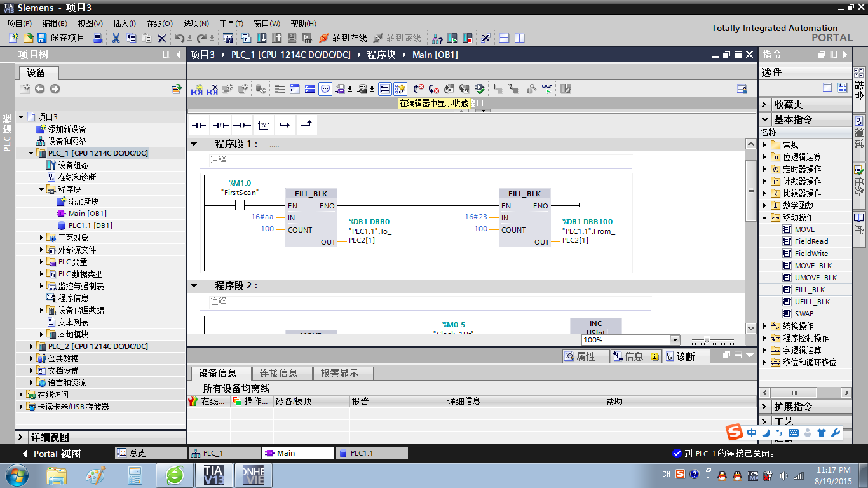Collapse the 移动操作 instruction folder

click(765, 217)
